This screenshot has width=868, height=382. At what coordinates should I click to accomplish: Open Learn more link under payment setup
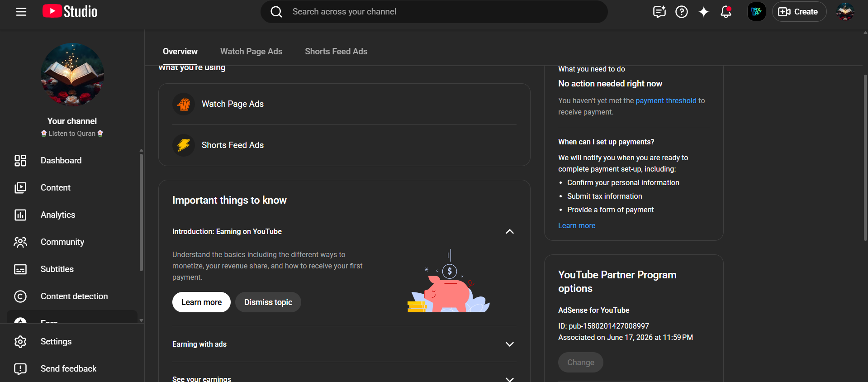pos(577,226)
